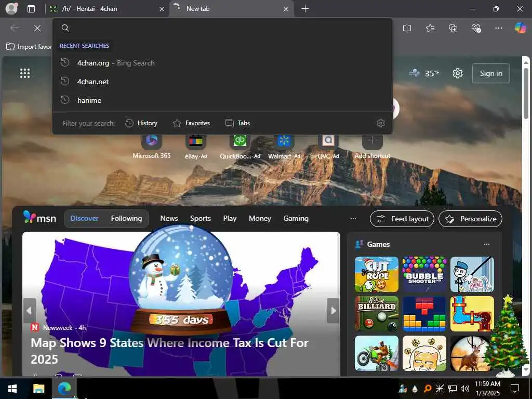532x399 pixels.
Task: Open the eBay ad shortcut
Action: (x=196, y=147)
